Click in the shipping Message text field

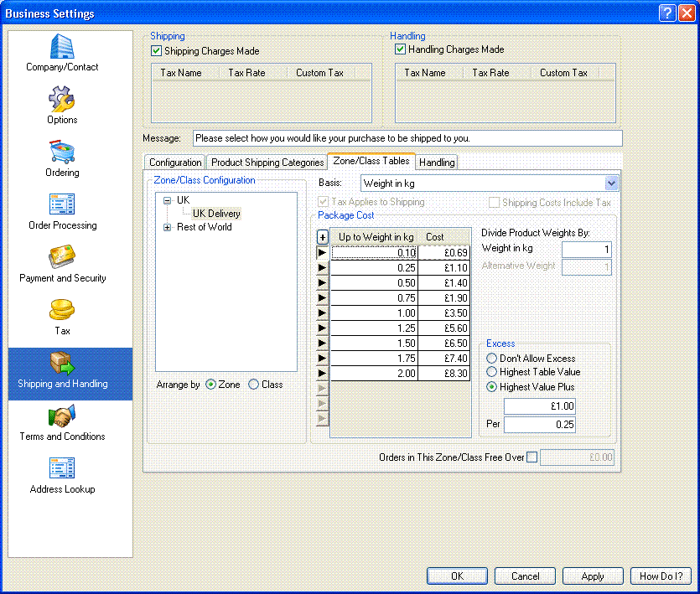(407, 138)
